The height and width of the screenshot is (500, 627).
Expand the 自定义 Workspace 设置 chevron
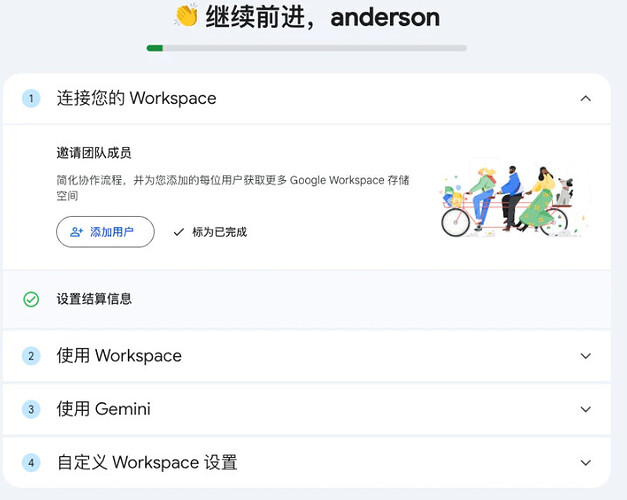[585, 463]
